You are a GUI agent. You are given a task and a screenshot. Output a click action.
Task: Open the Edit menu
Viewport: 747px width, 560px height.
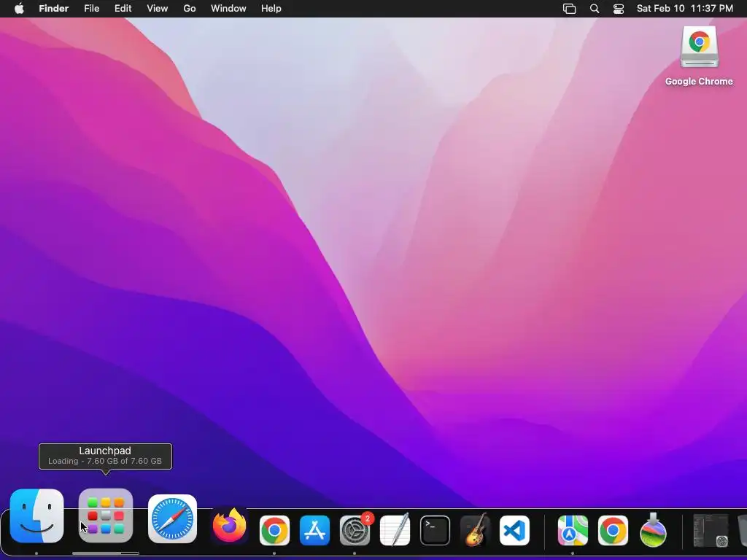[x=123, y=9]
